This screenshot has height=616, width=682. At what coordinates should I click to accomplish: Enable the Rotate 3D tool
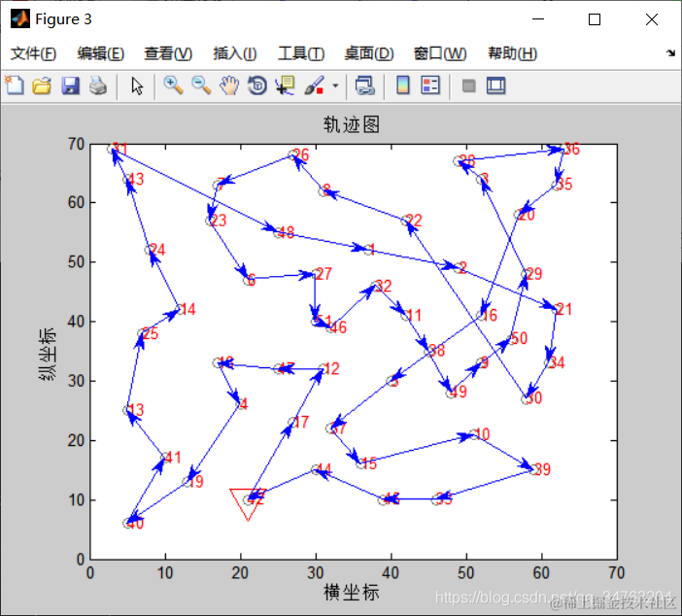[257, 86]
